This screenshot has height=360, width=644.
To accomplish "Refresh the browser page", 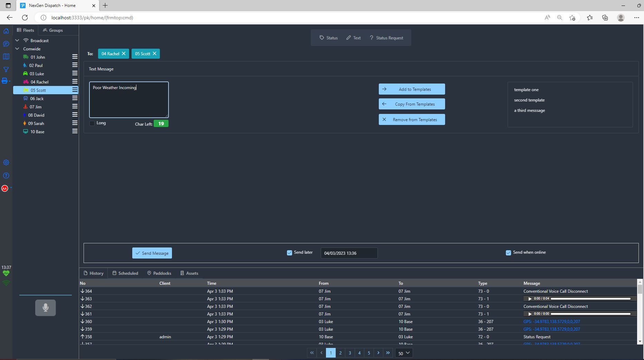I will (x=25, y=18).
